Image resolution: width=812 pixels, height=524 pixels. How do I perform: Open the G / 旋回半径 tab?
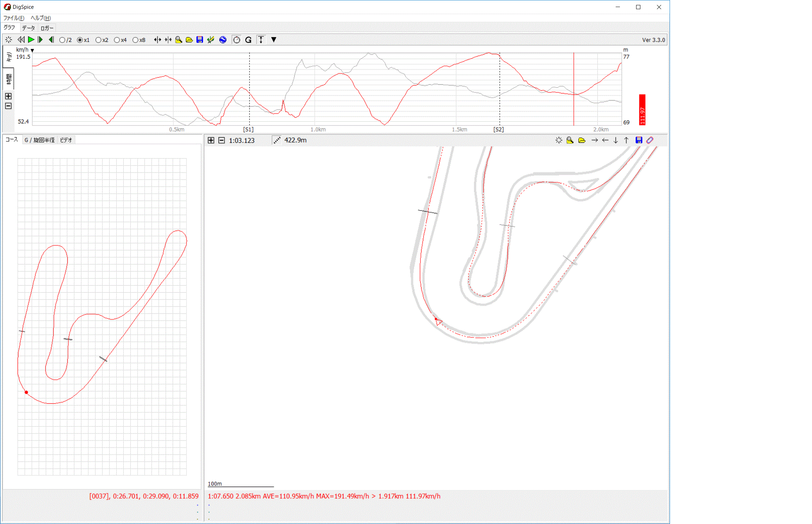[39, 140]
